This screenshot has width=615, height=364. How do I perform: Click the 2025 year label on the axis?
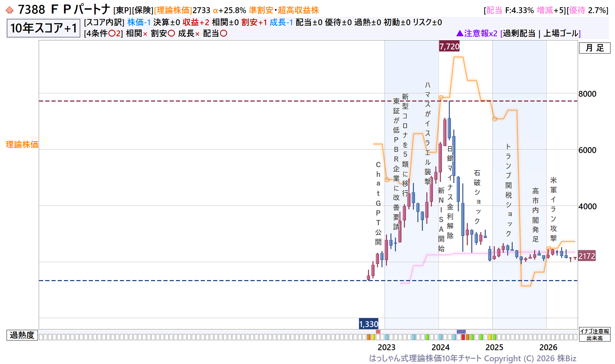(494, 347)
